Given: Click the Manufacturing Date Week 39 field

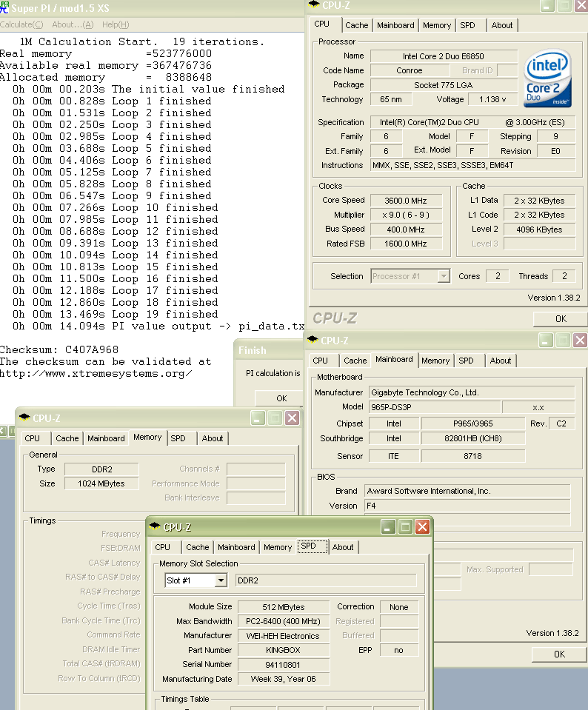Looking at the screenshot, I should (x=284, y=679).
